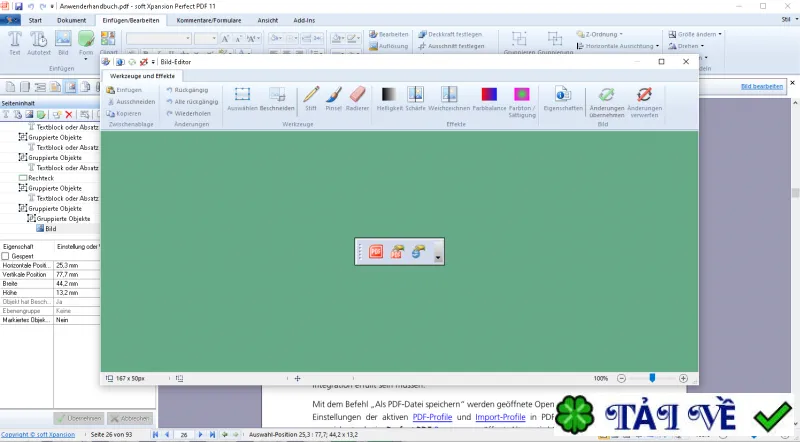Click Deckkraft festlegen
800x442 pixels.
pyautogui.click(x=450, y=34)
